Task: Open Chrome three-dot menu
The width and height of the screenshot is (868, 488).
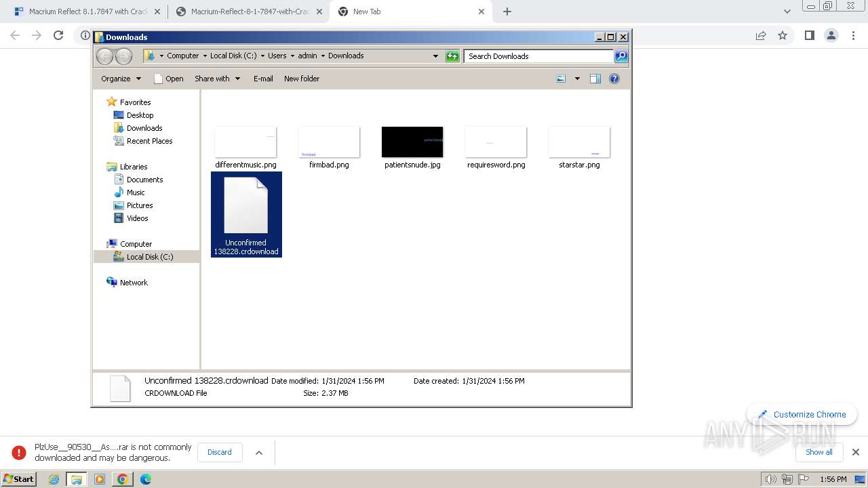Action: (852, 35)
